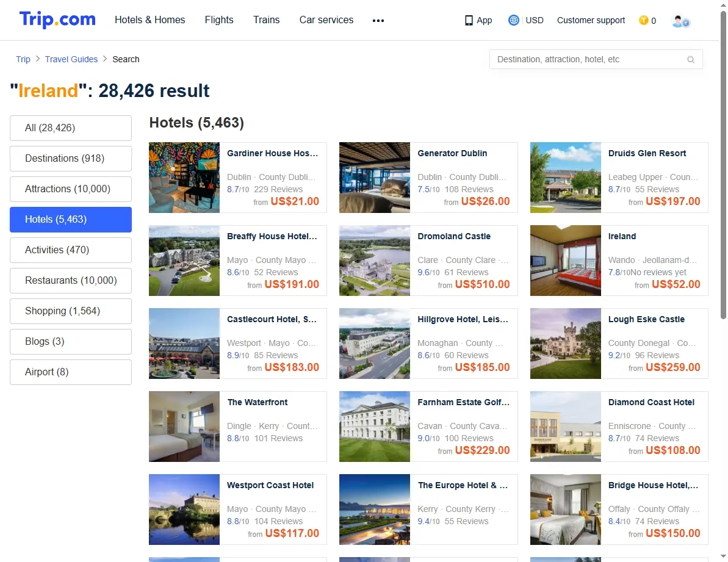Select the Activities (470) filter

coord(71,250)
